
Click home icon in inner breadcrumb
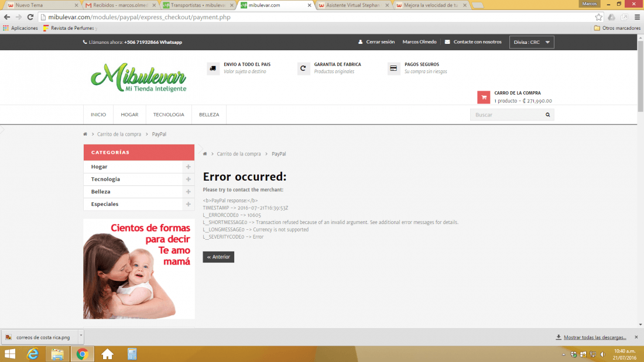[205, 154]
